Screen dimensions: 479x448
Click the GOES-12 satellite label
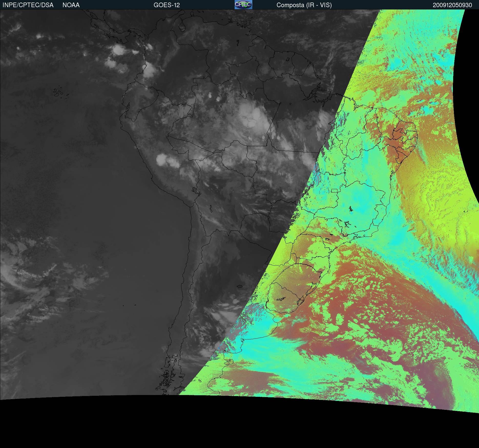[167, 5]
